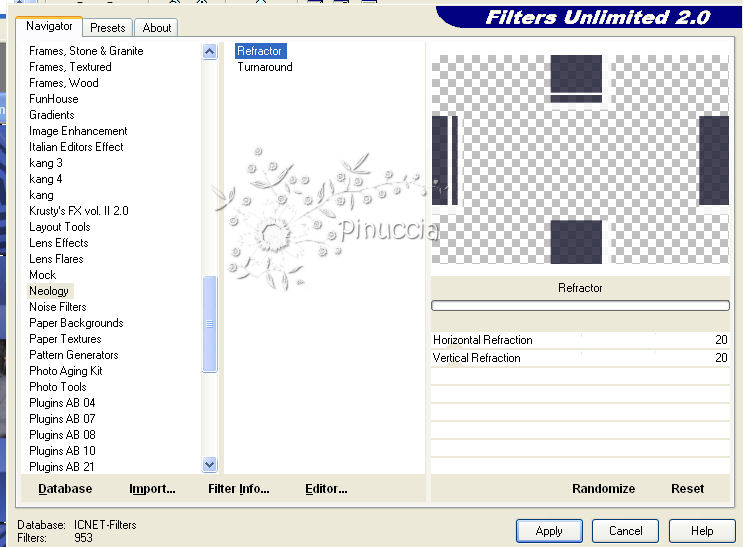Image resolution: width=743 pixels, height=547 pixels.
Task: Click the category list scrollbar thumb
Action: click(209, 324)
